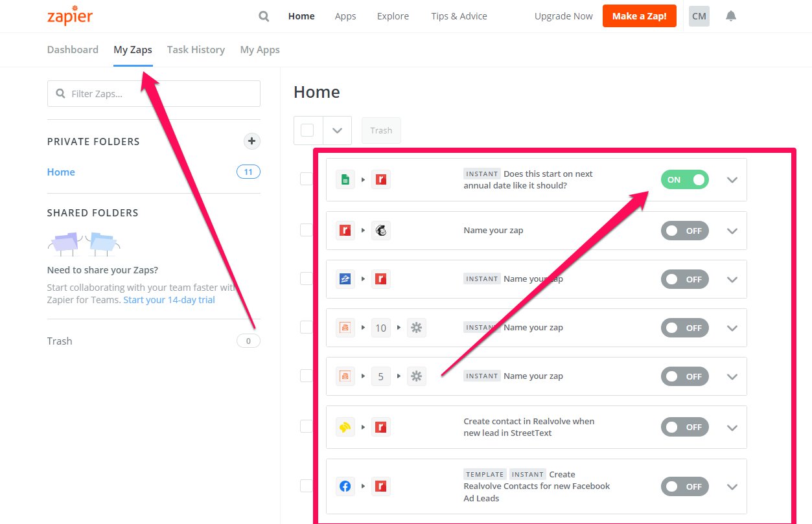This screenshot has width=812, height=524.
Task: Turn on the Zillow zap toggle
Action: pyautogui.click(x=685, y=279)
